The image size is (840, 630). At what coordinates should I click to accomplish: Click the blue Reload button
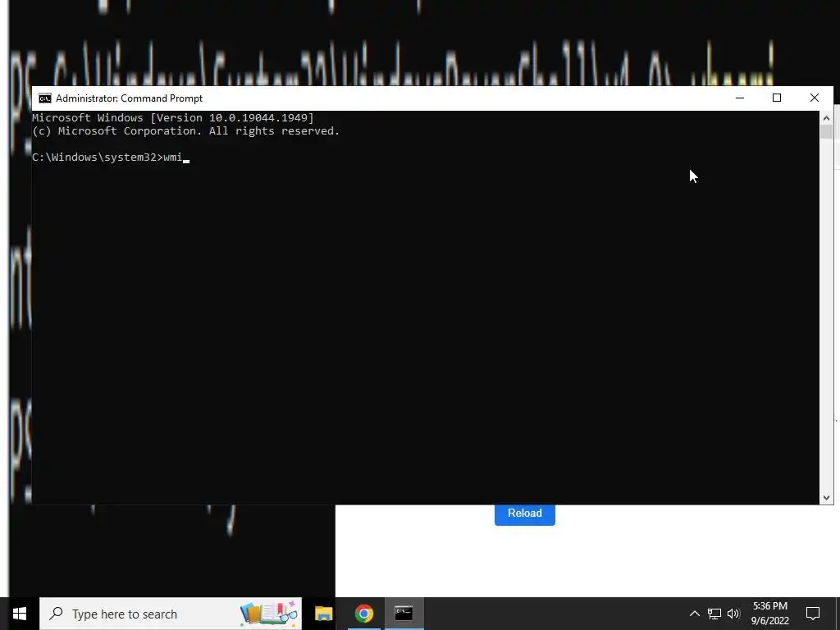click(524, 514)
